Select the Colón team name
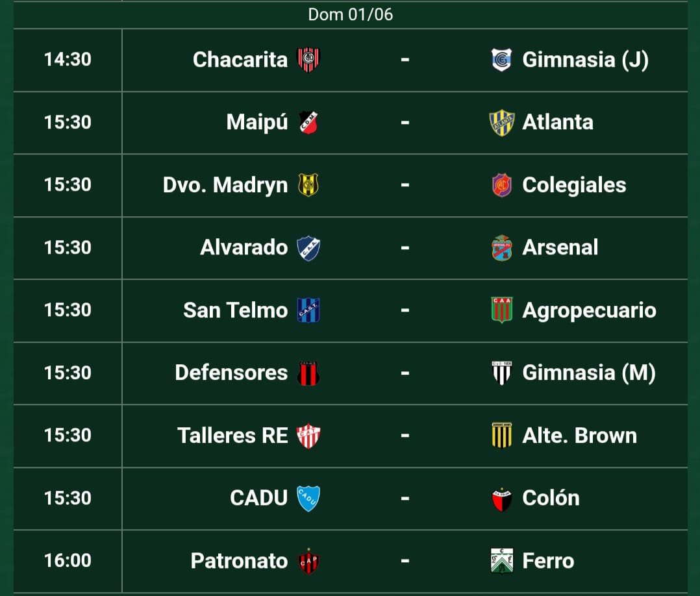This screenshot has height=596, width=700. (x=551, y=498)
